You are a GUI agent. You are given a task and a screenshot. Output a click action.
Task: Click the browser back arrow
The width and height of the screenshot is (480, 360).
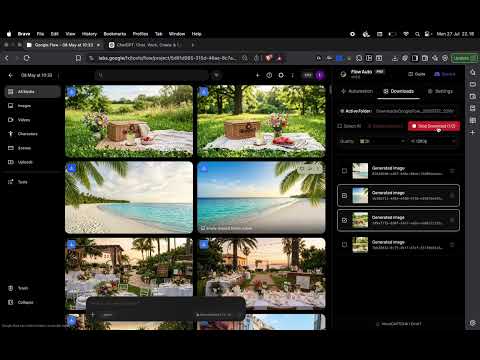tap(7, 58)
